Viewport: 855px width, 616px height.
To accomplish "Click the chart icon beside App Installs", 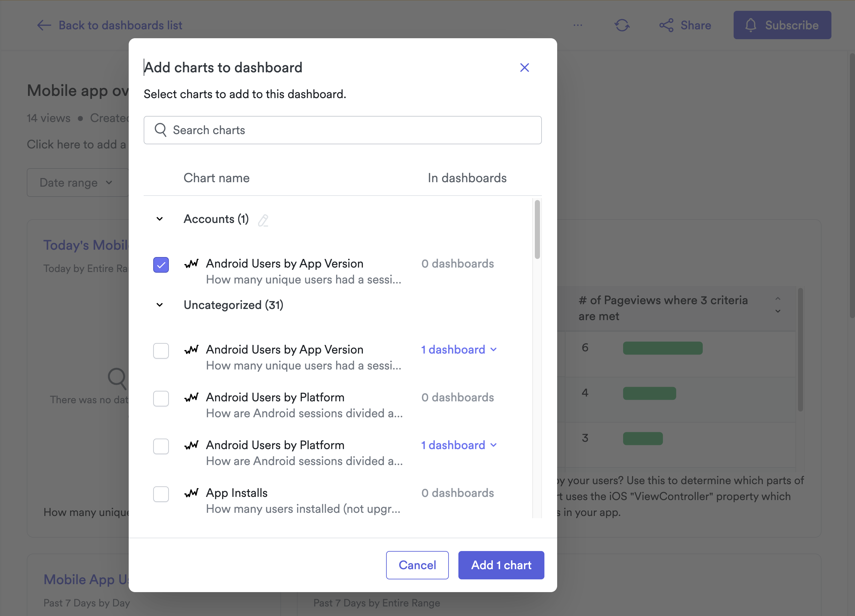I will click(x=191, y=493).
